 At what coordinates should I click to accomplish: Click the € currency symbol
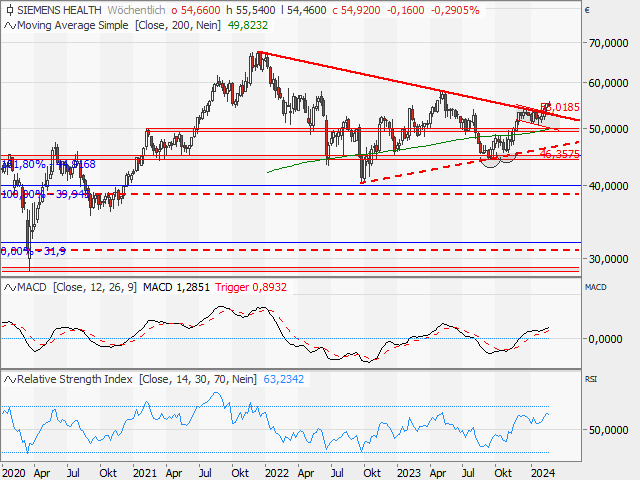587,11
